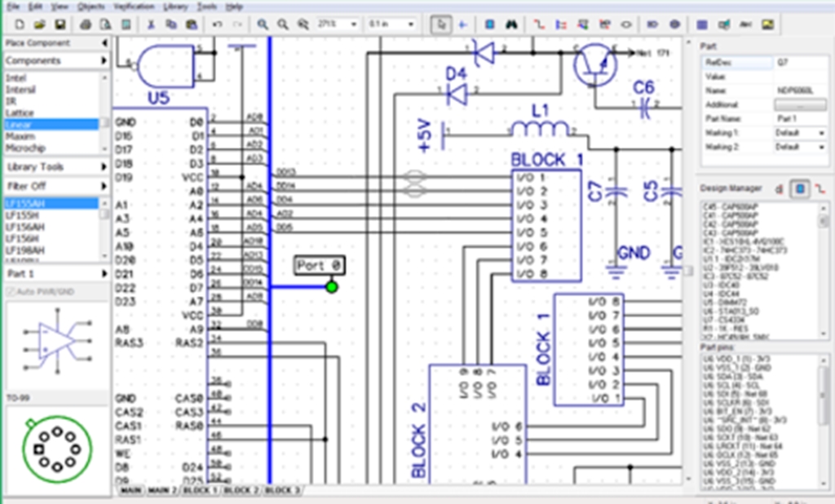Click the Copy icon in the toolbar
The height and width of the screenshot is (504, 835).
coord(170,24)
